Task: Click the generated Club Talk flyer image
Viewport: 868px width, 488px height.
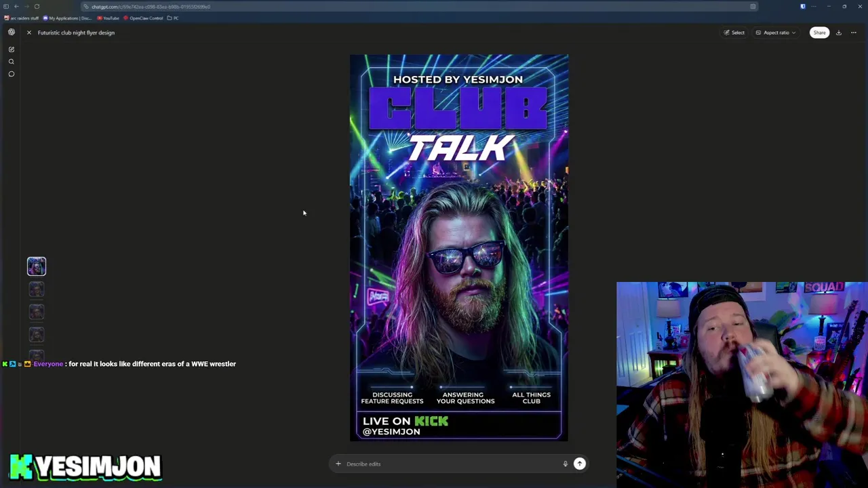Action: tap(459, 248)
